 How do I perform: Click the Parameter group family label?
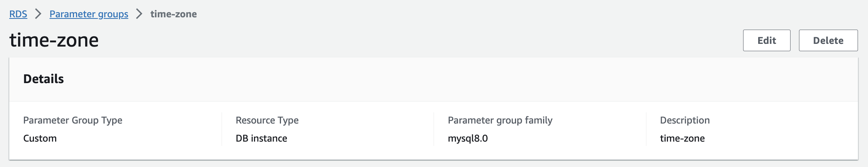(500, 120)
